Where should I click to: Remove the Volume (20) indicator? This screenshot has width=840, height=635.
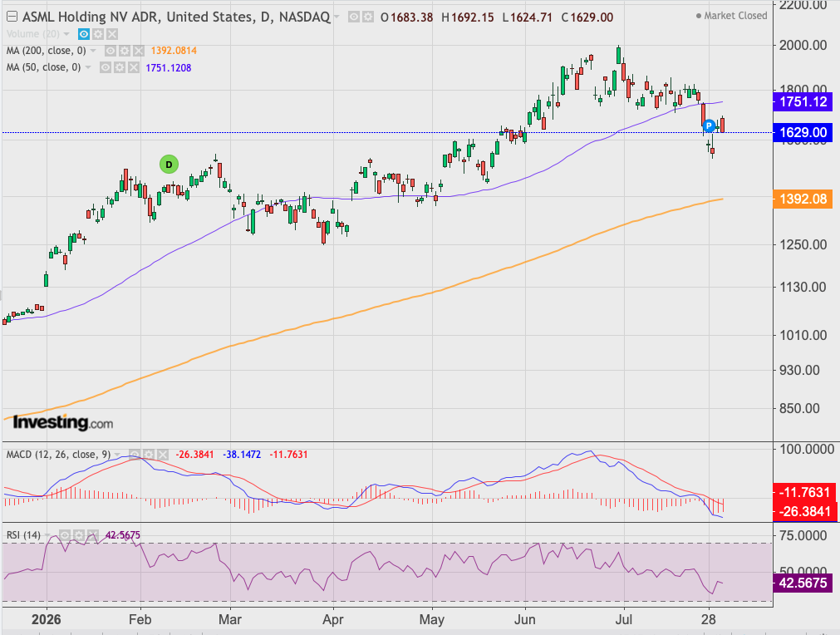click(111, 34)
